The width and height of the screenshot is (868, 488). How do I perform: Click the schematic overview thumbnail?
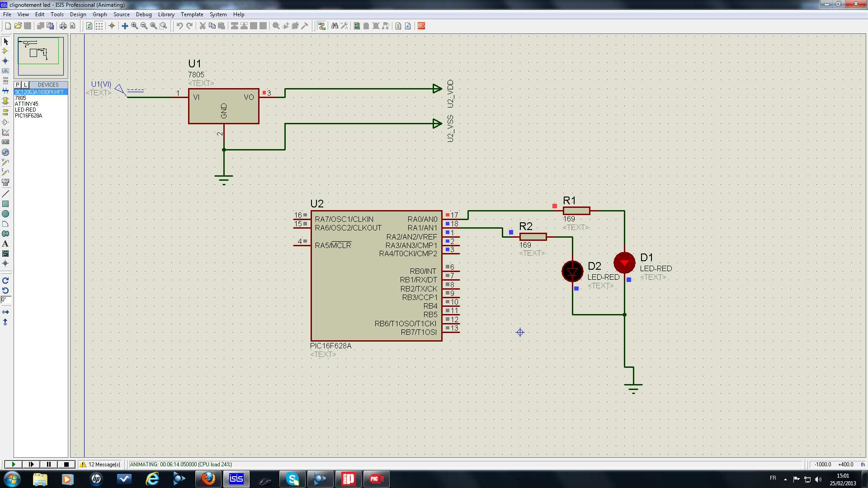[x=41, y=56]
